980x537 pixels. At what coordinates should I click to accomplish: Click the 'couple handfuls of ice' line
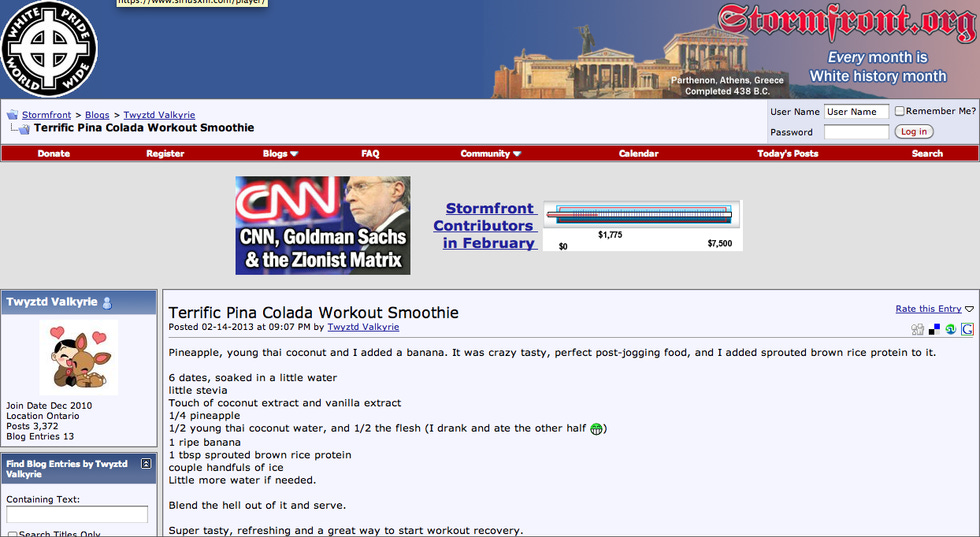[226, 468]
